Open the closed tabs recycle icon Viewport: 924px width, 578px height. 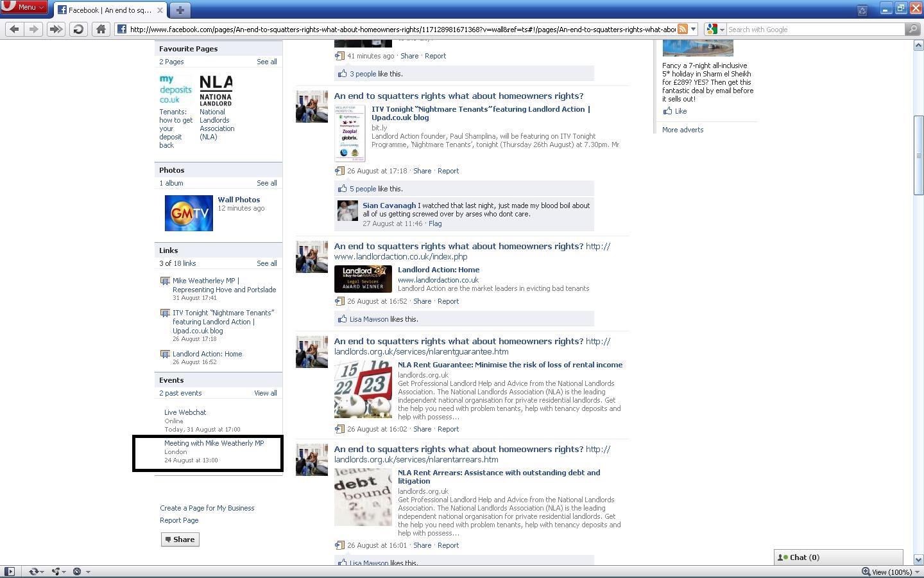[x=862, y=10]
